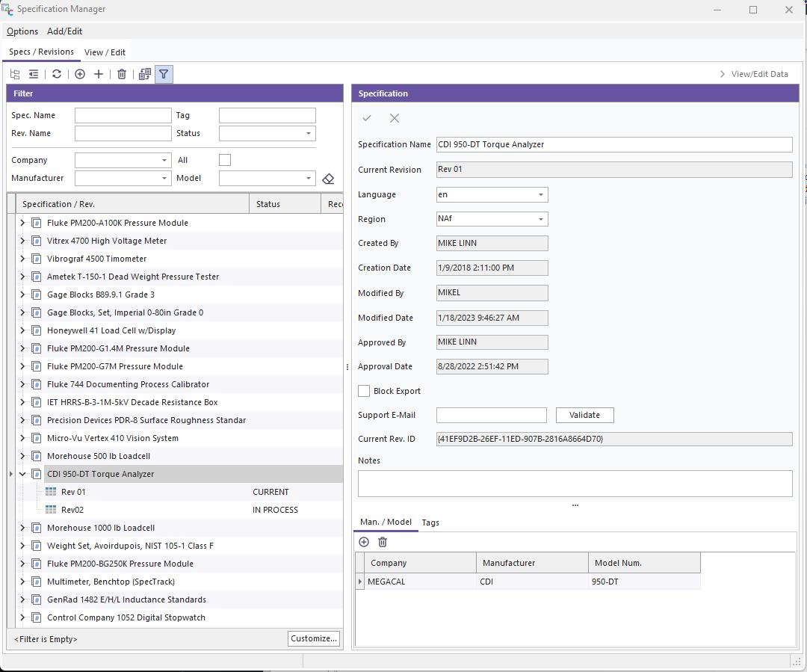Expand the Fluke 744 Documenting Process Calibrator node
Image resolution: width=807 pixels, height=672 pixels.
click(22, 384)
